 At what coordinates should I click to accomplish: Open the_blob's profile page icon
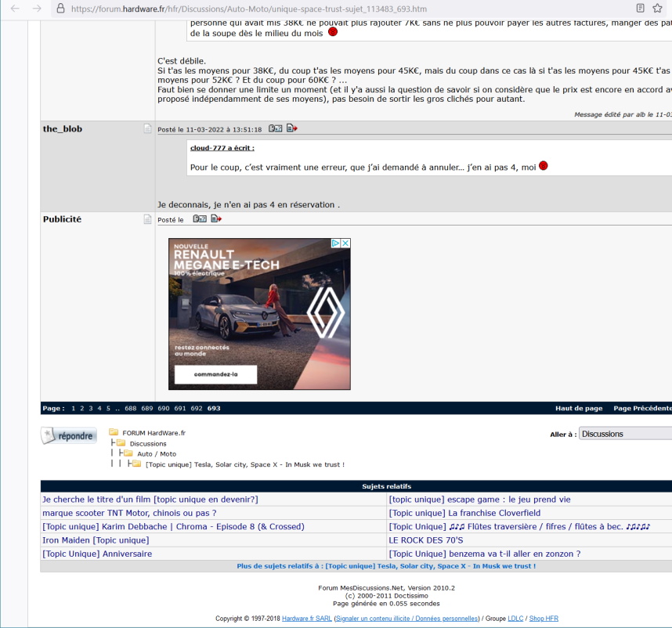147,128
